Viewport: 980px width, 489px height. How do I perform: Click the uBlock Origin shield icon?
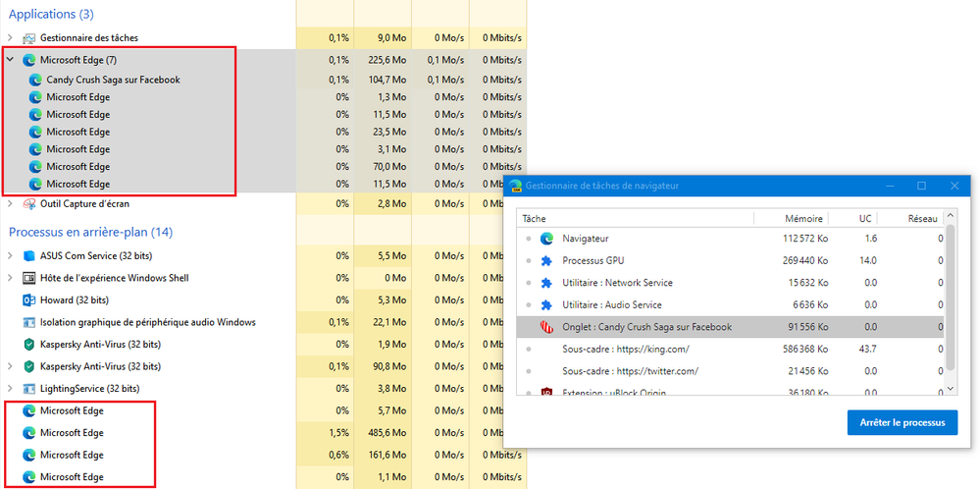546,393
